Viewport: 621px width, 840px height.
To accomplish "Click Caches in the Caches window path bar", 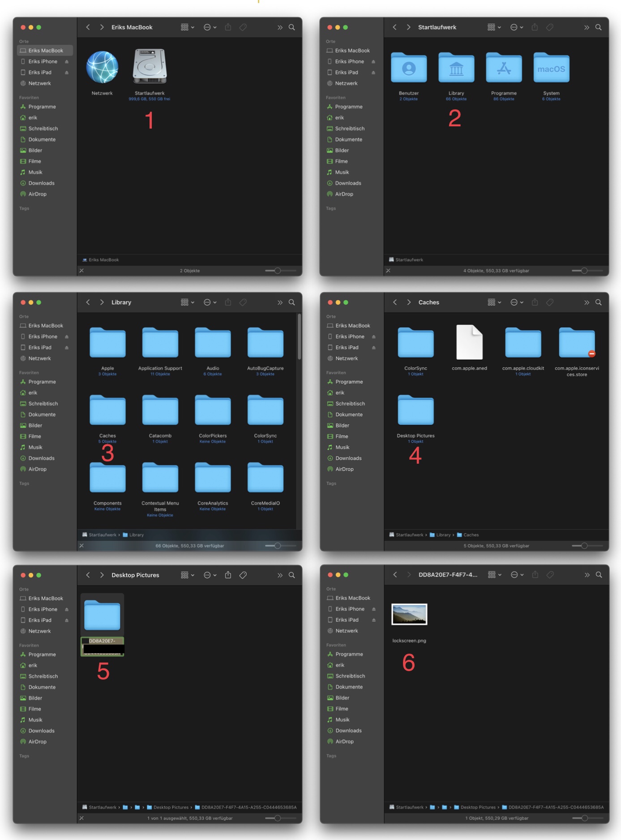I will coord(468,535).
